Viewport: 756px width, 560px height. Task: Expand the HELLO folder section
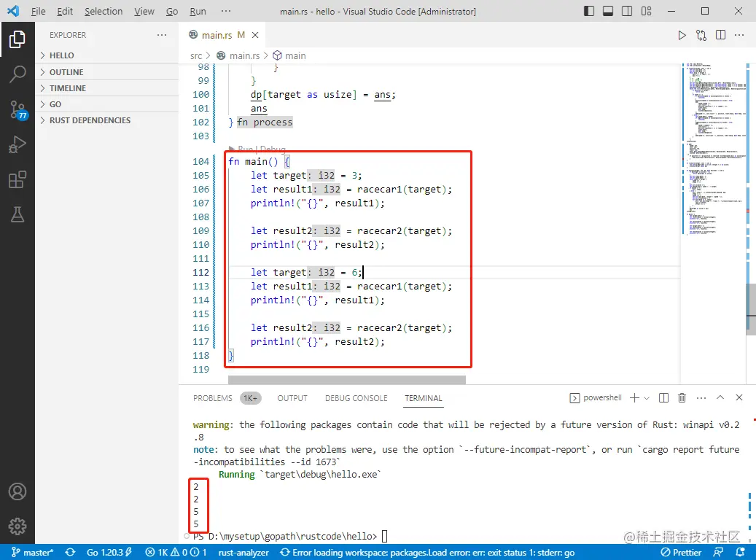107,55
